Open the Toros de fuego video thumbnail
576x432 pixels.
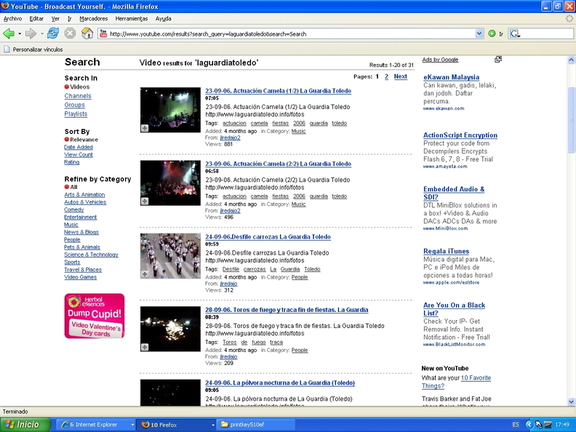(x=170, y=329)
